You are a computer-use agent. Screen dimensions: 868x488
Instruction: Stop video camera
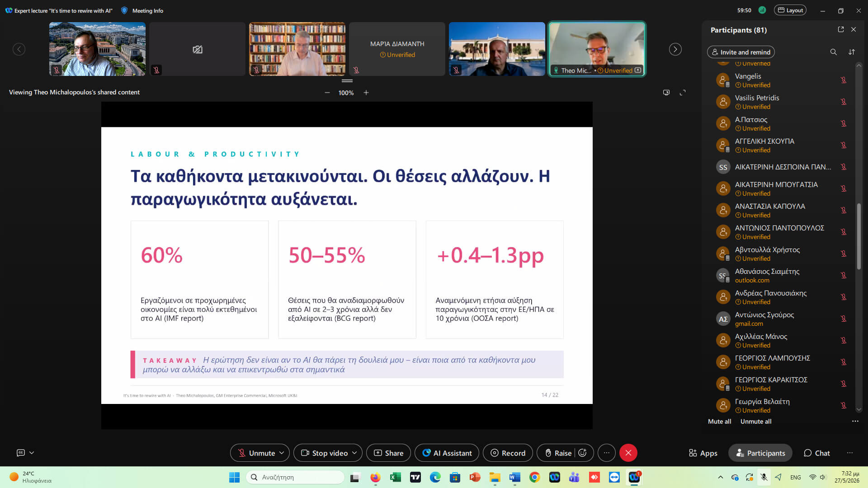[324, 453]
